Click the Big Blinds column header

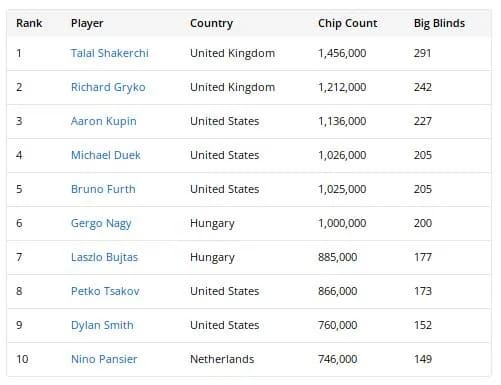(439, 24)
